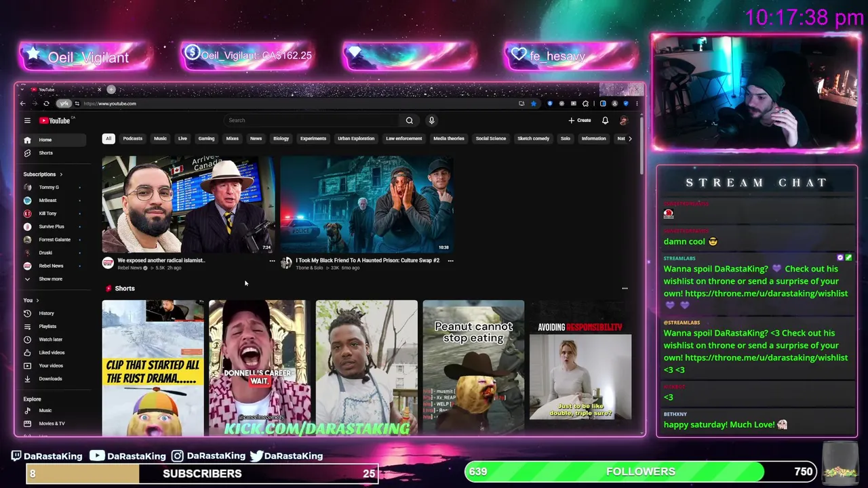Open the browser tab list dropdown arrow
868x488 pixels.
22,89
